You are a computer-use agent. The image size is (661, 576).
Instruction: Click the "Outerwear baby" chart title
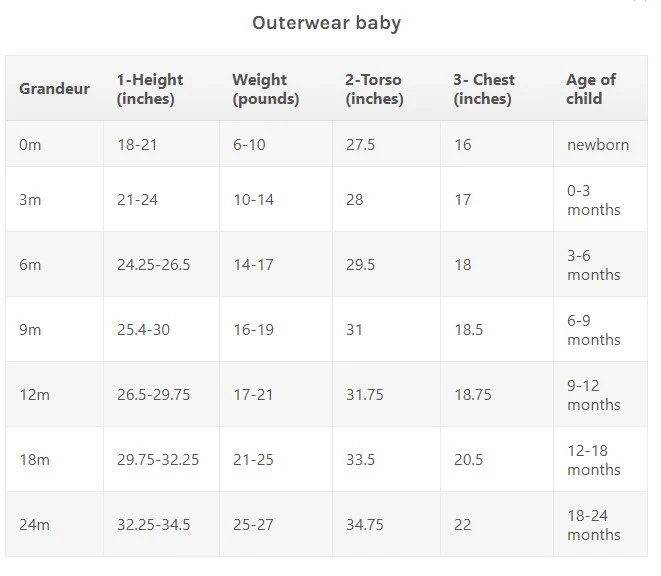[x=326, y=23]
